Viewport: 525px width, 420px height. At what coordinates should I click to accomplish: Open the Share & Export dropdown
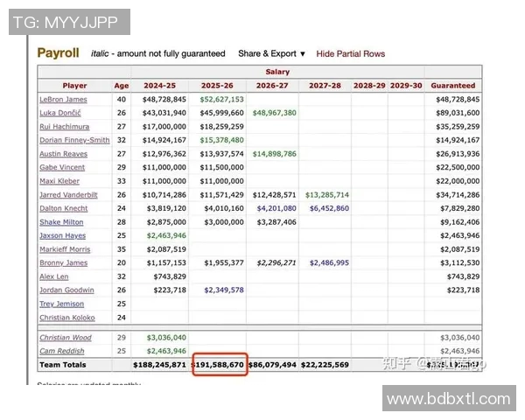[x=271, y=53]
